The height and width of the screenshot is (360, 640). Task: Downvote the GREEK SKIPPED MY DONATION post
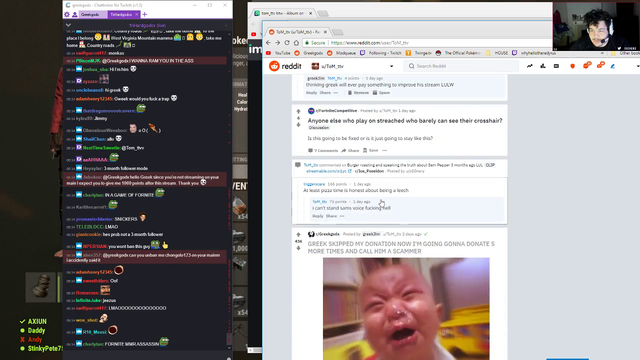298,248
